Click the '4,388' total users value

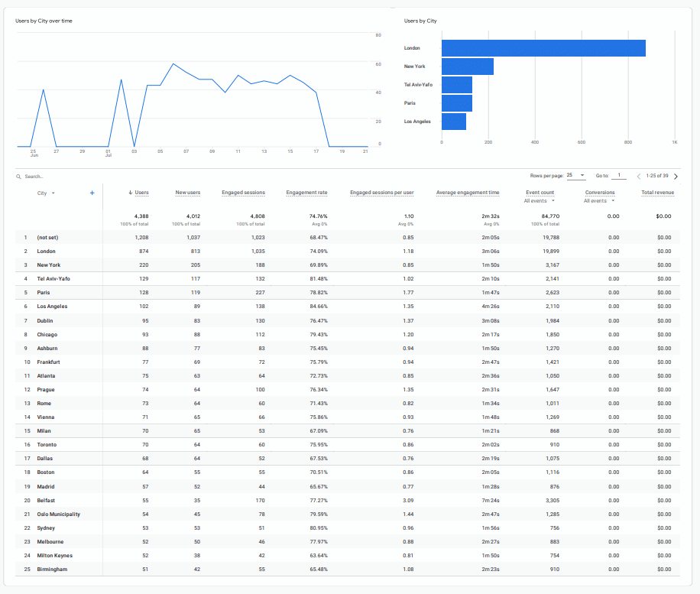coord(141,216)
